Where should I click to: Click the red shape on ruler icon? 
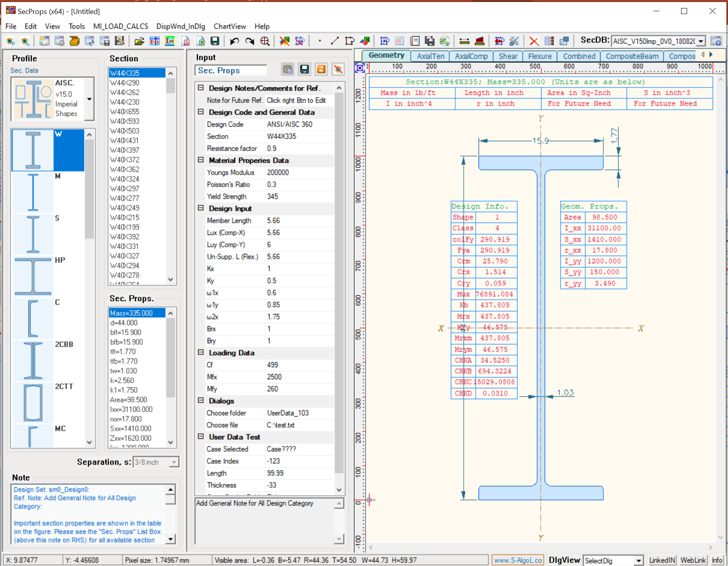(x=479, y=41)
